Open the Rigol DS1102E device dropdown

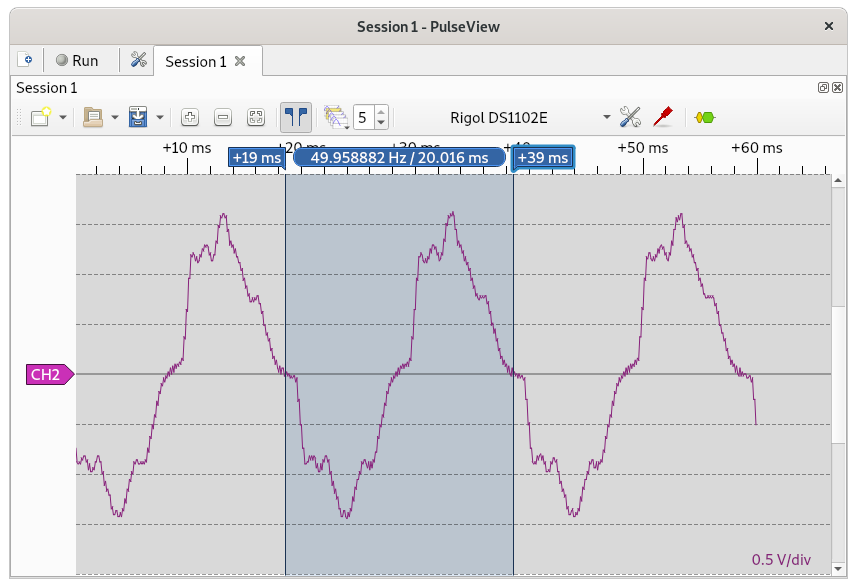(530, 117)
